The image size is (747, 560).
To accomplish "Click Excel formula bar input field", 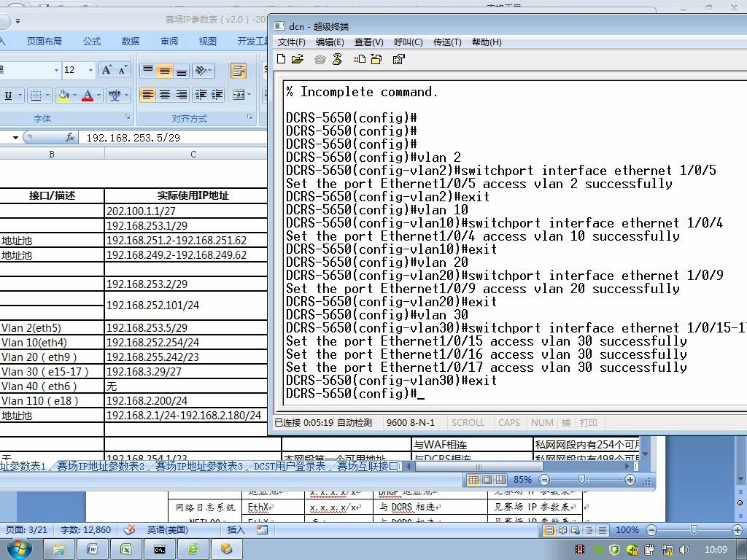I will [x=174, y=138].
